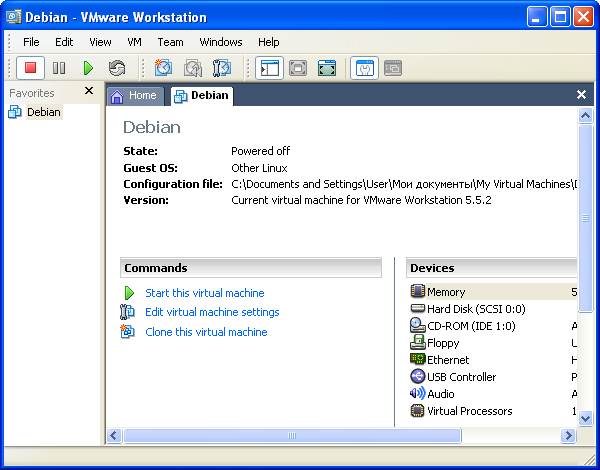The width and height of the screenshot is (600, 470).
Task: Click the Memory device label
Action: pyautogui.click(x=446, y=292)
